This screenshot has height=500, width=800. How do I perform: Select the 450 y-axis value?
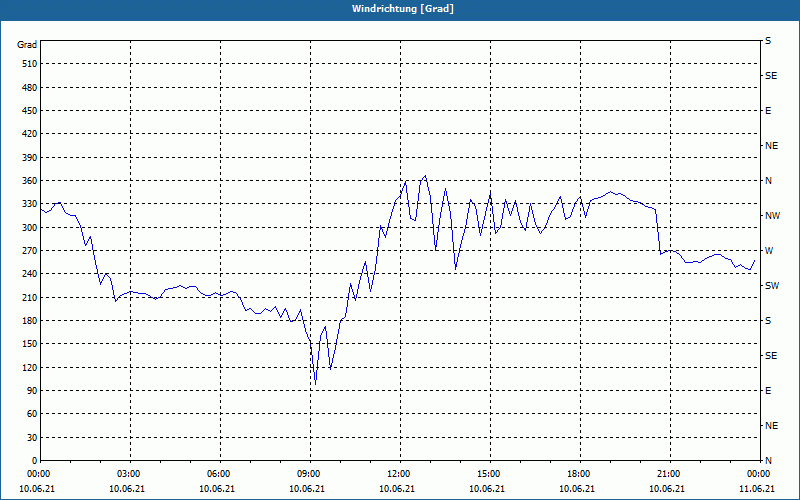coord(30,111)
